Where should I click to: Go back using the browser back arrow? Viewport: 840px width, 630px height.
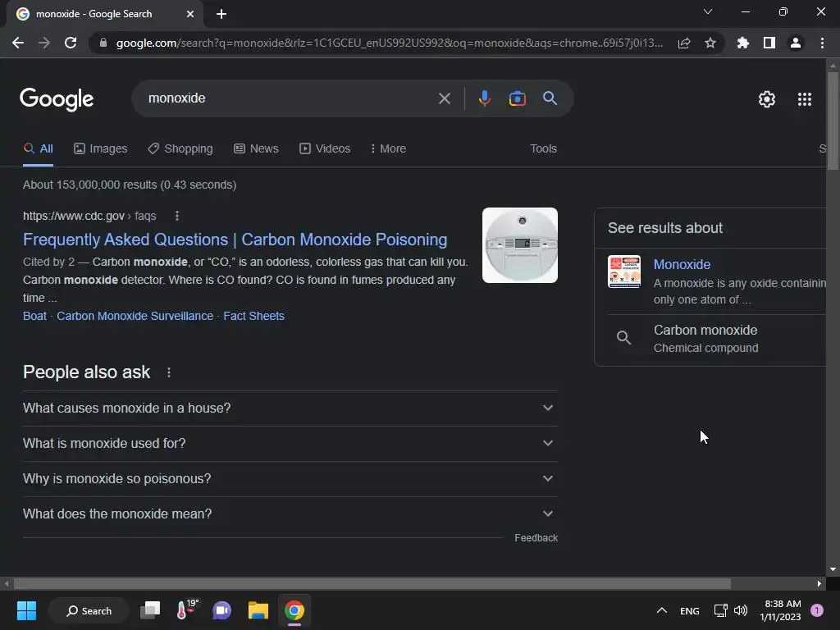click(18, 43)
